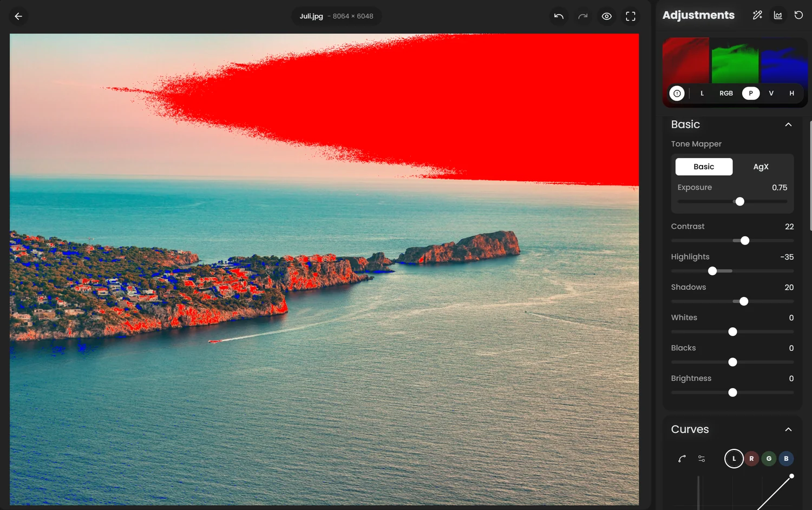The image size is (812, 510).
Task: Click the Juli.jpg file name
Action: [x=311, y=16]
